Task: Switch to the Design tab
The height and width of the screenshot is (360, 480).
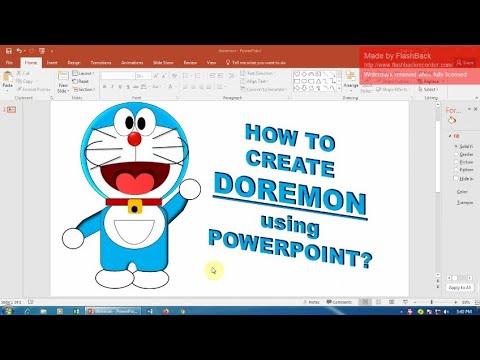Action: (74, 62)
